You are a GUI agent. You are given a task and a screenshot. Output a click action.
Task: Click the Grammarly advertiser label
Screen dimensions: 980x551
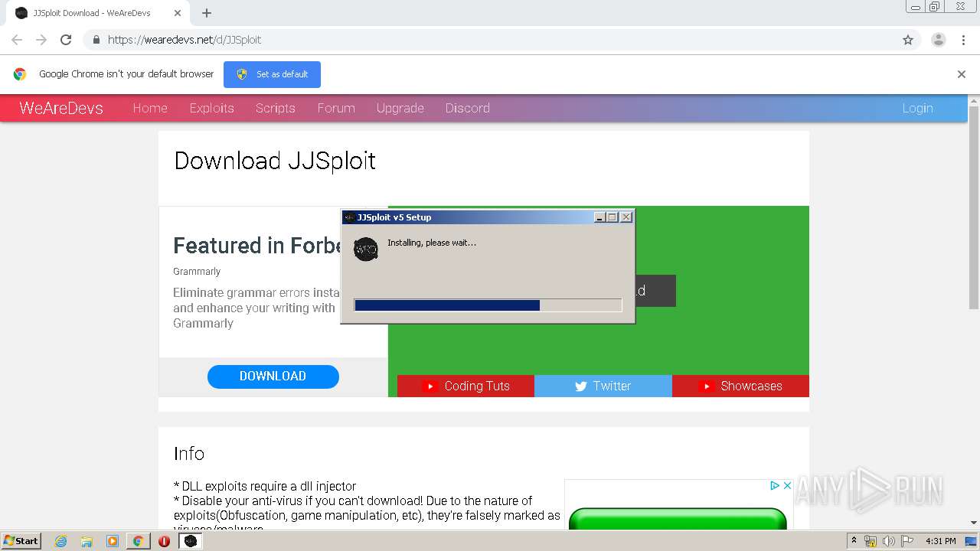point(197,272)
